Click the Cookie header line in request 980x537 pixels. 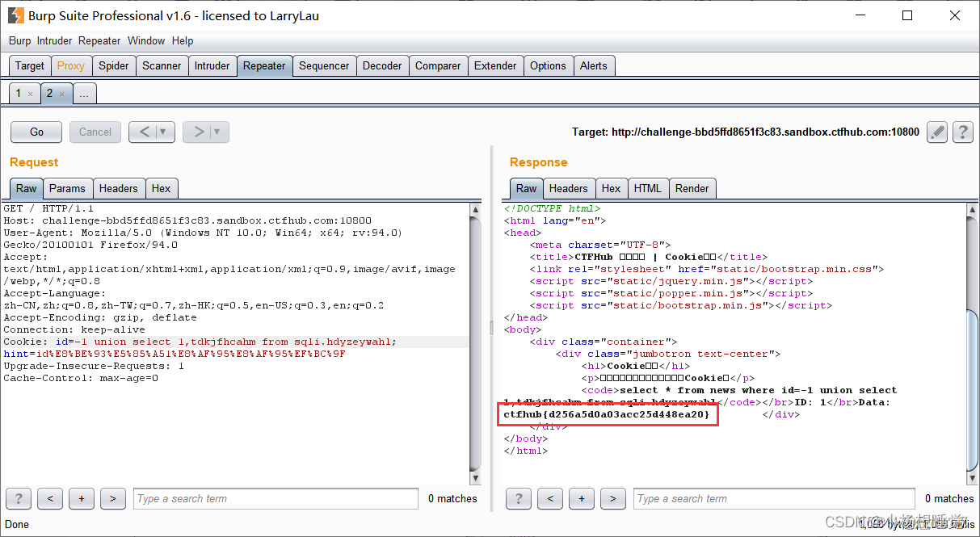tap(200, 342)
